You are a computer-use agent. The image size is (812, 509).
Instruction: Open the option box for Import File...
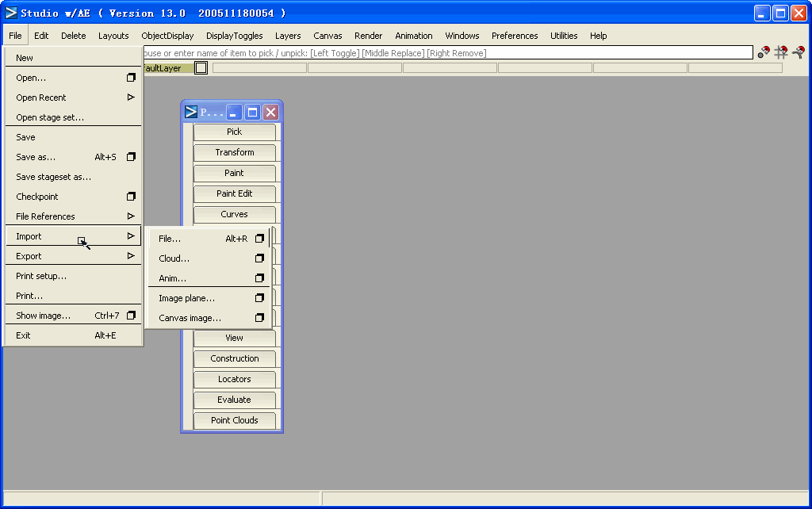tap(259, 239)
